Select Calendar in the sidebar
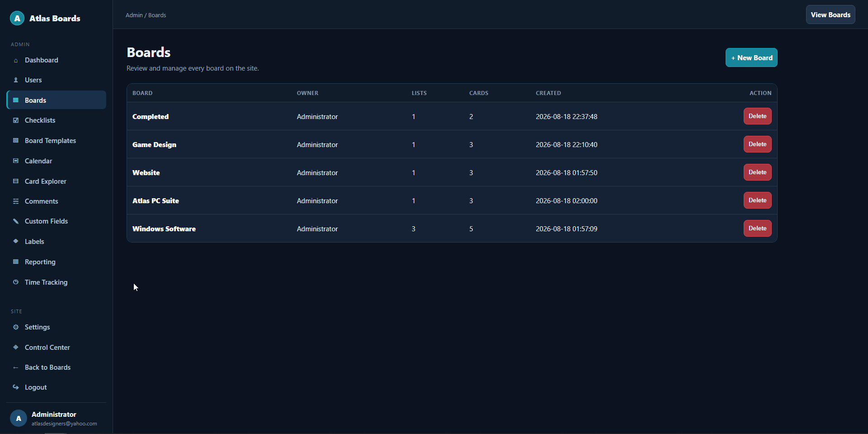This screenshot has height=434, width=868. coord(56,161)
